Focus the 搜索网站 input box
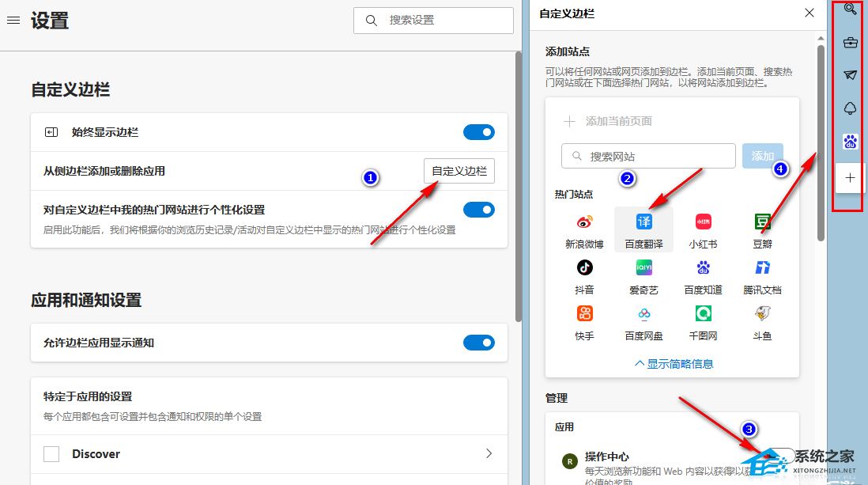The width and height of the screenshot is (868, 485). click(656, 156)
